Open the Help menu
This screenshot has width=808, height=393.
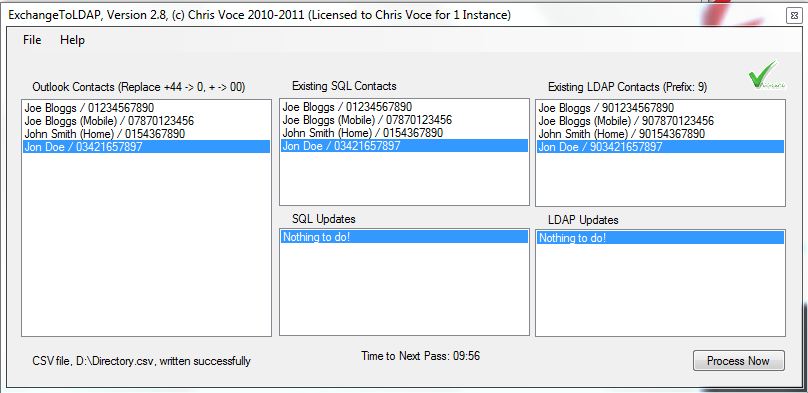[72, 40]
